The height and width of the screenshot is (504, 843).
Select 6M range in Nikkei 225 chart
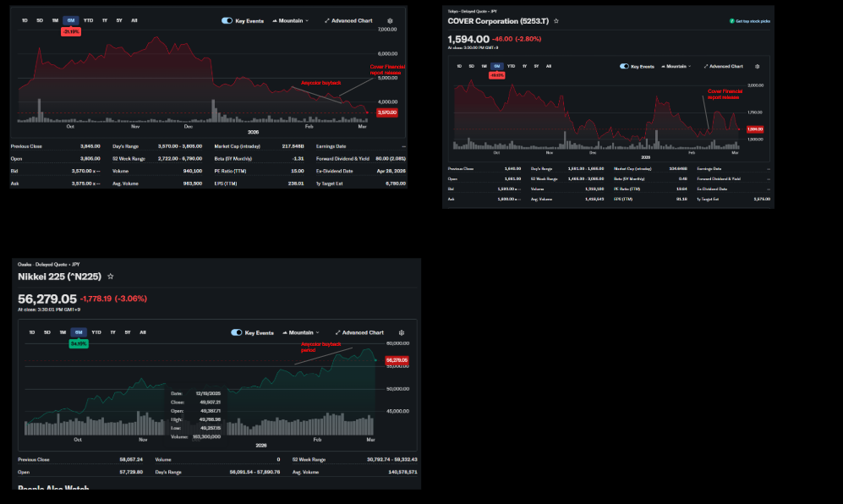pyautogui.click(x=79, y=332)
